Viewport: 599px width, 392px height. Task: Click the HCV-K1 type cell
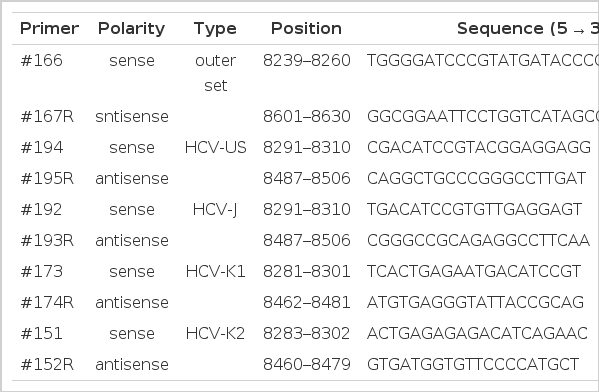pyautogui.click(x=215, y=272)
